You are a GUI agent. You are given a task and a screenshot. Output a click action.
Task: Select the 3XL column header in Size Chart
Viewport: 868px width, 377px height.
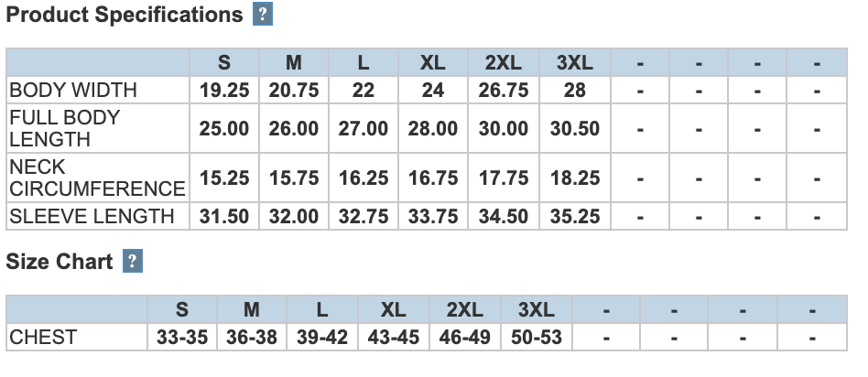537,309
